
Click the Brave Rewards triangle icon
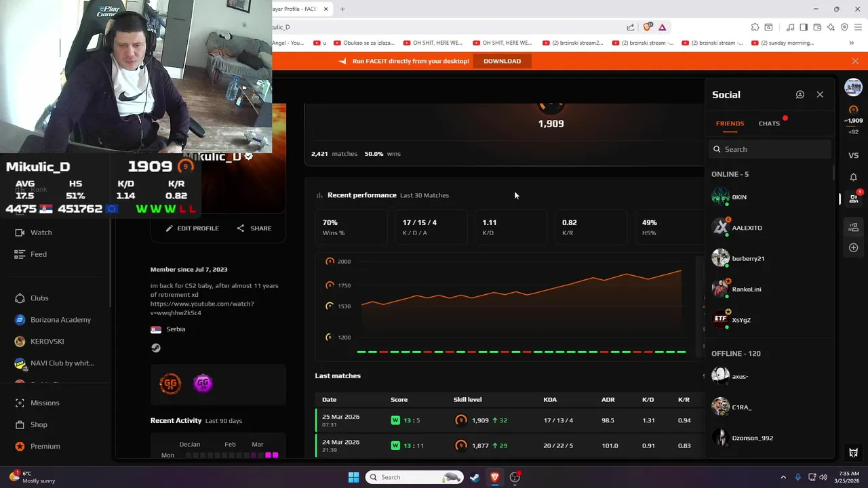(663, 27)
